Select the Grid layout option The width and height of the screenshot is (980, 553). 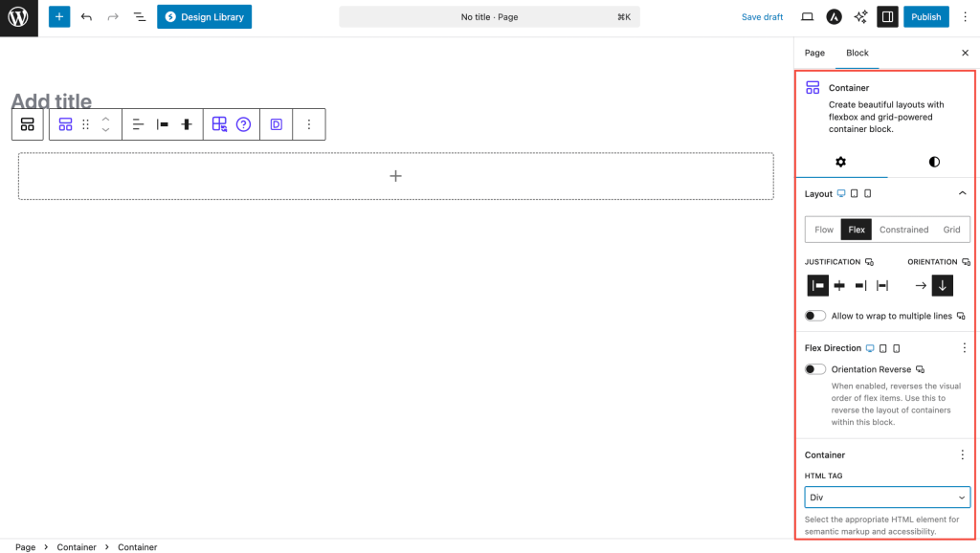click(x=951, y=230)
